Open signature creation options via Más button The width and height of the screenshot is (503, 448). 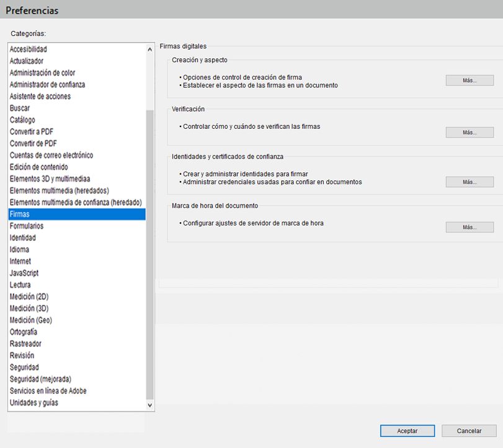(x=469, y=80)
